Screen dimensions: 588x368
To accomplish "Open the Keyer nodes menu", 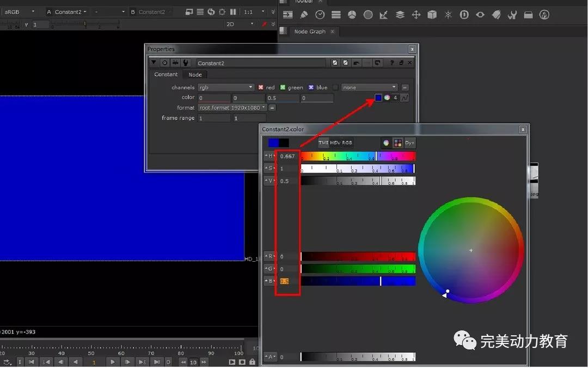I will [384, 15].
